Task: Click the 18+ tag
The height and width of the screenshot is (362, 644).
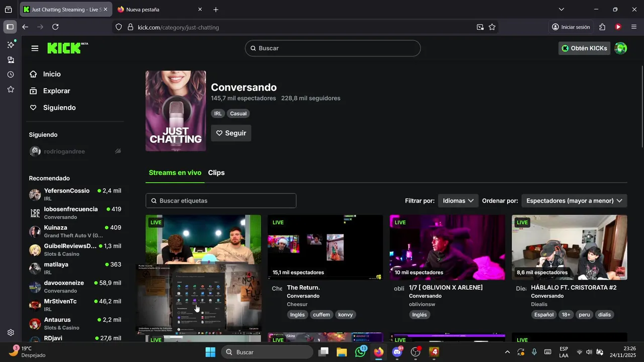Action: 566,315
